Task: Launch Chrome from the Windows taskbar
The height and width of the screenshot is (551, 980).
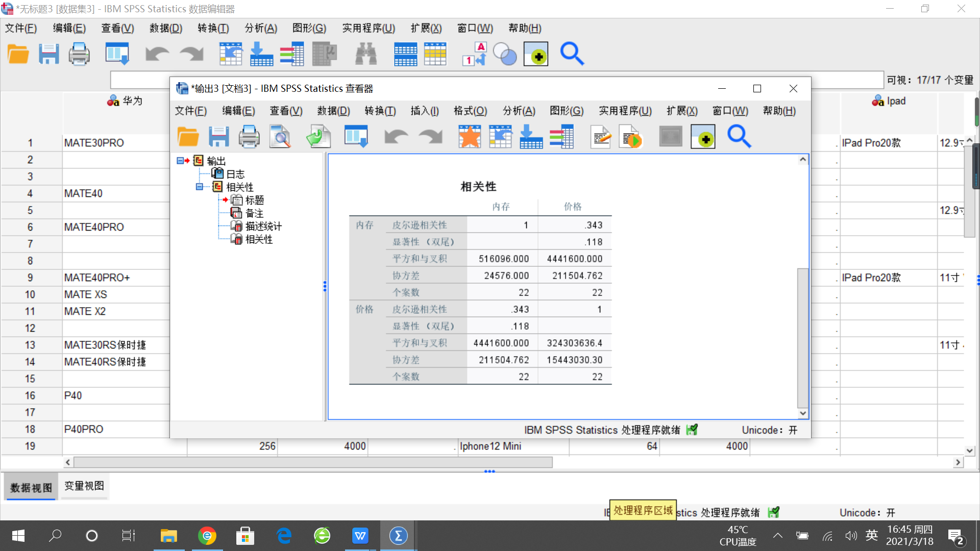Action: (207, 536)
